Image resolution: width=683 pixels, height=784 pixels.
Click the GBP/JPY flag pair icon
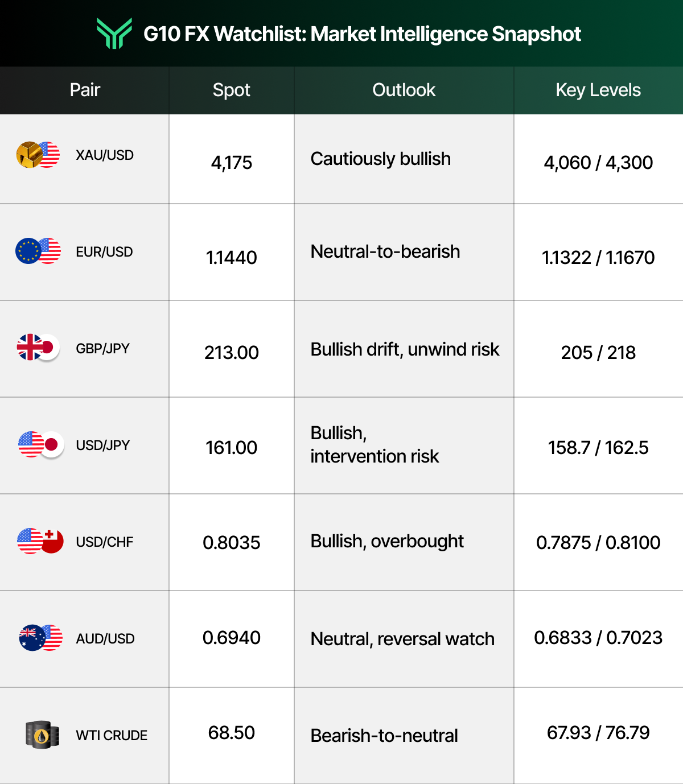38,348
